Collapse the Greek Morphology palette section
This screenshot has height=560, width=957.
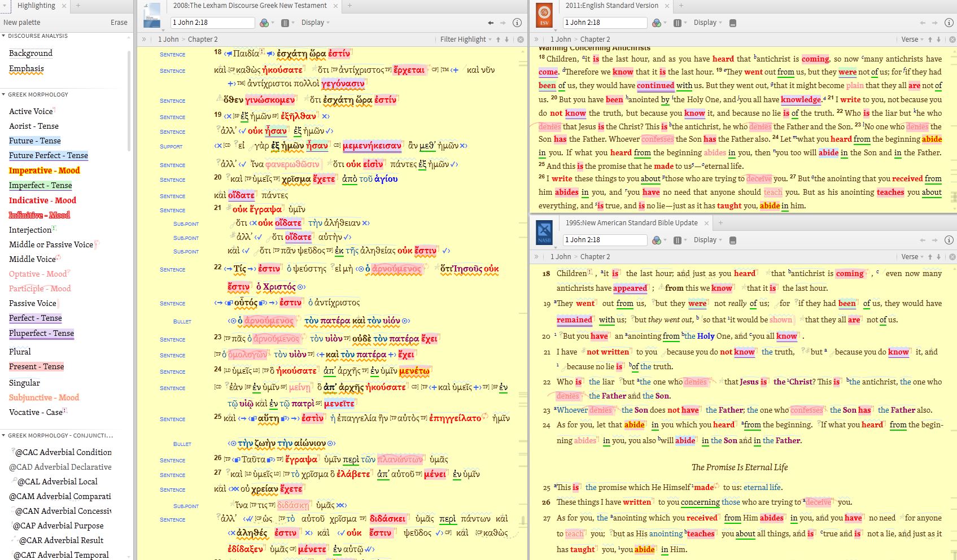tap(4, 94)
